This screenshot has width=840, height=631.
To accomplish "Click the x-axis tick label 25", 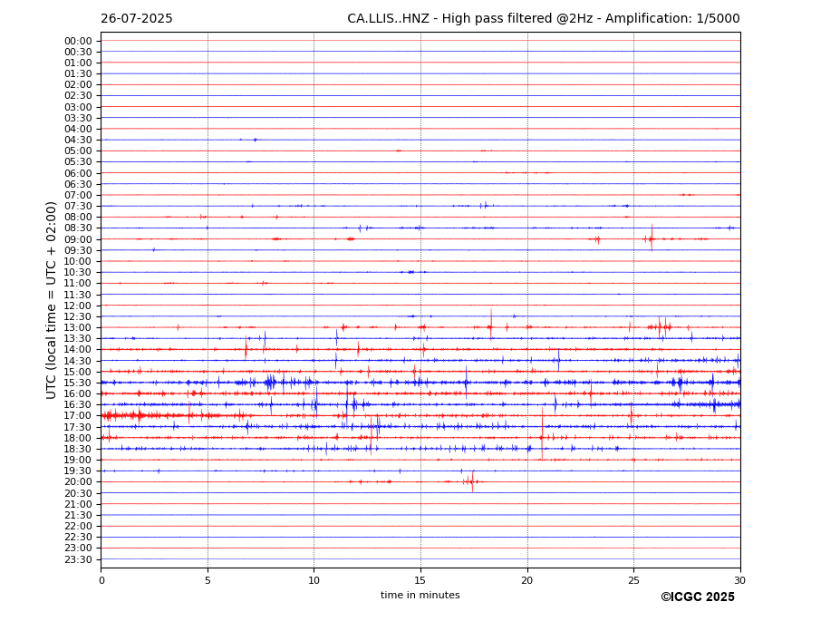I will point(633,580).
